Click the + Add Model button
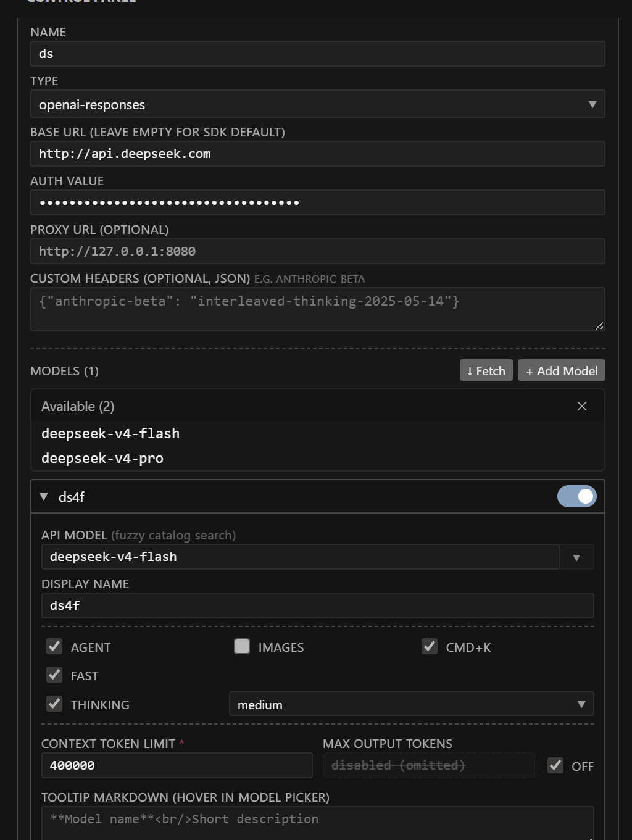 562,370
